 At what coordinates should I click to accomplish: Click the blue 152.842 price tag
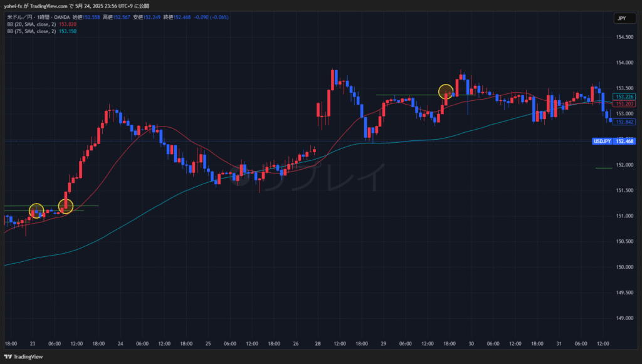click(x=624, y=122)
